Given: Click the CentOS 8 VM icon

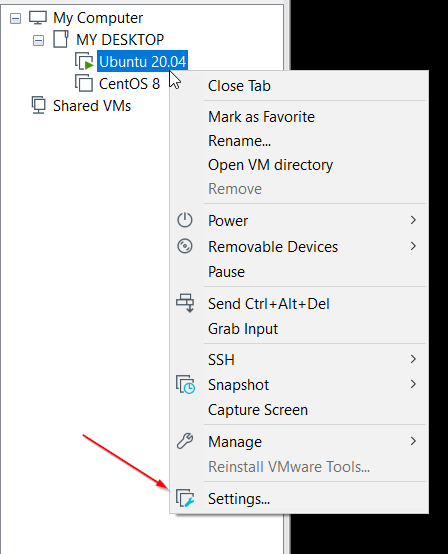Looking at the screenshot, I should [x=84, y=83].
